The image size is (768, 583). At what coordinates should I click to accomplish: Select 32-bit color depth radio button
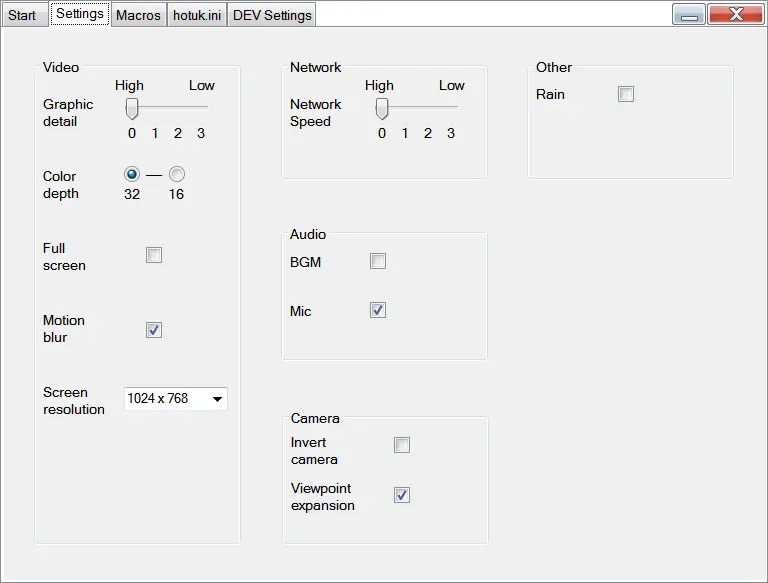point(132,174)
